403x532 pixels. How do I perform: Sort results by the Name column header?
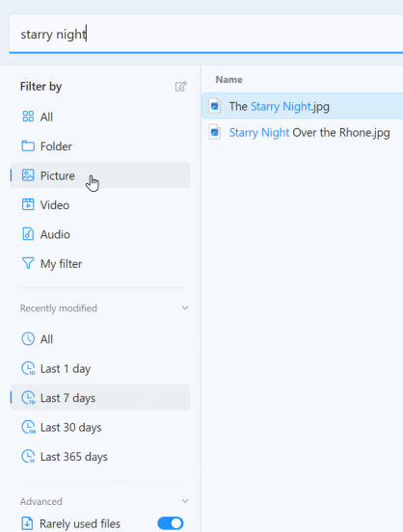coord(229,80)
